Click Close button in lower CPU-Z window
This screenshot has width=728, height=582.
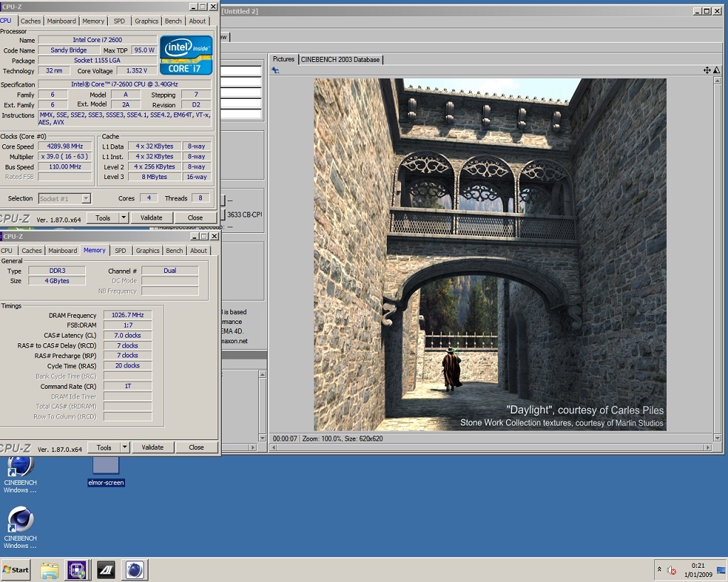click(196, 448)
